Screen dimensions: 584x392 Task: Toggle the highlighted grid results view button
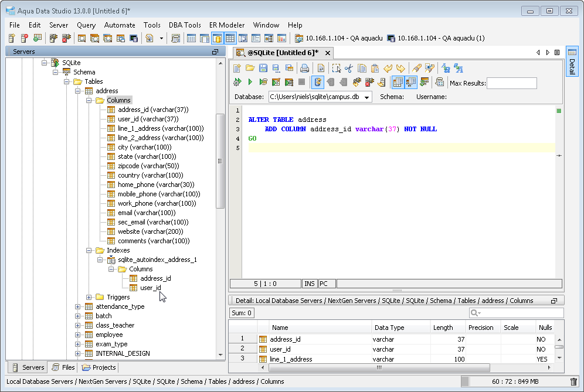[x=398, y=82]
